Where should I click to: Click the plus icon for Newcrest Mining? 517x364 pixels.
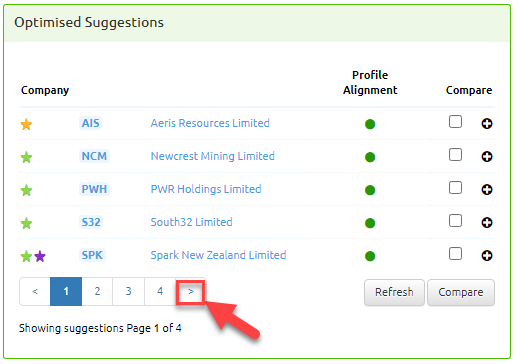pyautogui.click(x=487, y=157)
